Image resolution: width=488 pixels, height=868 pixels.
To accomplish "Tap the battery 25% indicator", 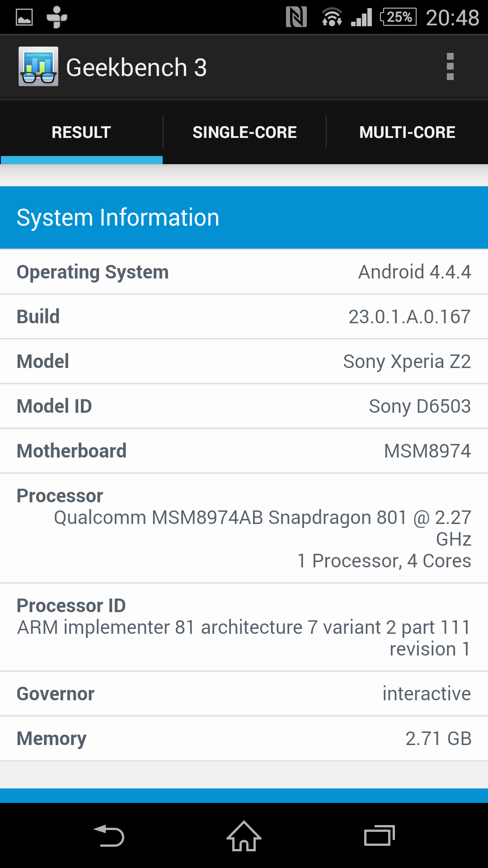I will tap(398, 17).
